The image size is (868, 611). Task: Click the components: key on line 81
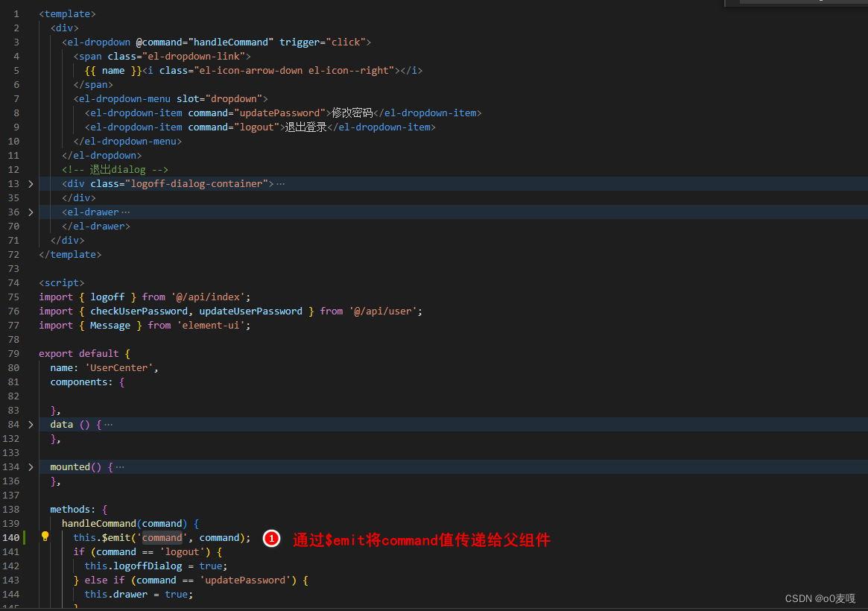point(81,382)
